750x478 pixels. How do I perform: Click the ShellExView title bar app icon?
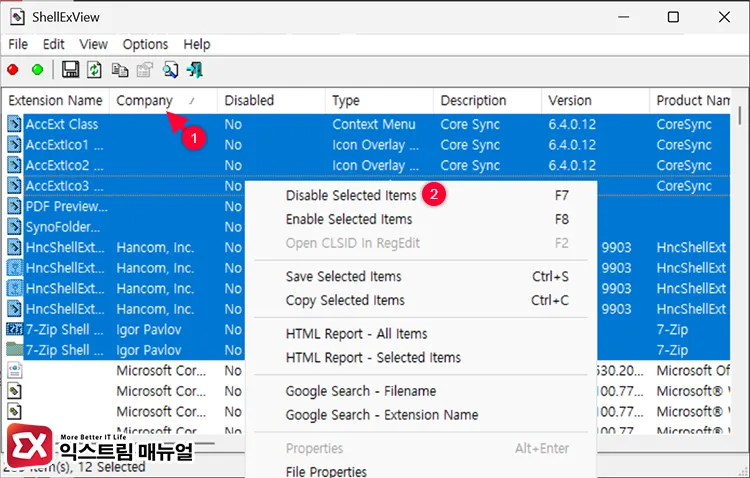(x=17, y=17)
